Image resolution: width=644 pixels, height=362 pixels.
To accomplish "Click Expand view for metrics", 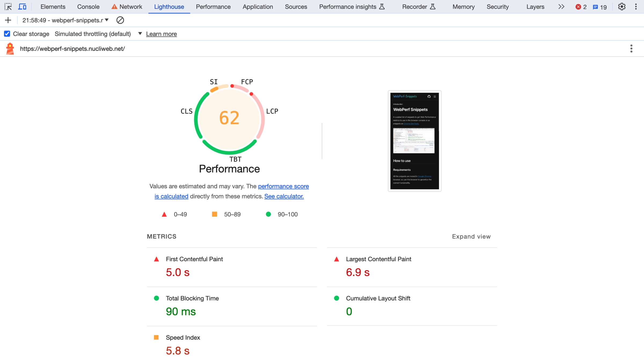I will (x=471, y=237).
